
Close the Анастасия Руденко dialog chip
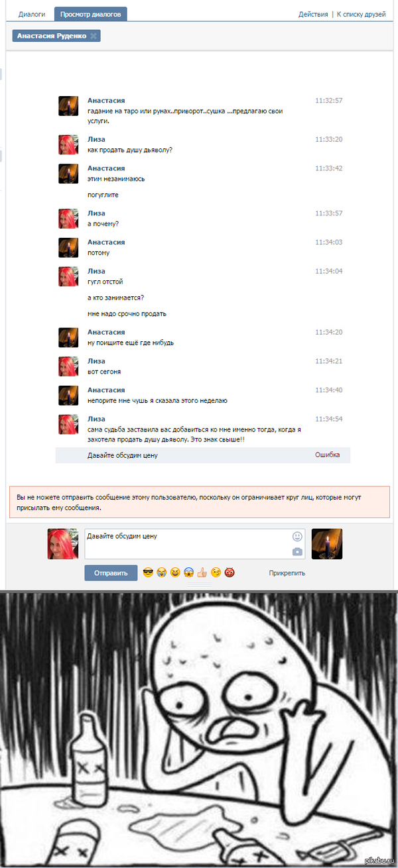[94, 36]
